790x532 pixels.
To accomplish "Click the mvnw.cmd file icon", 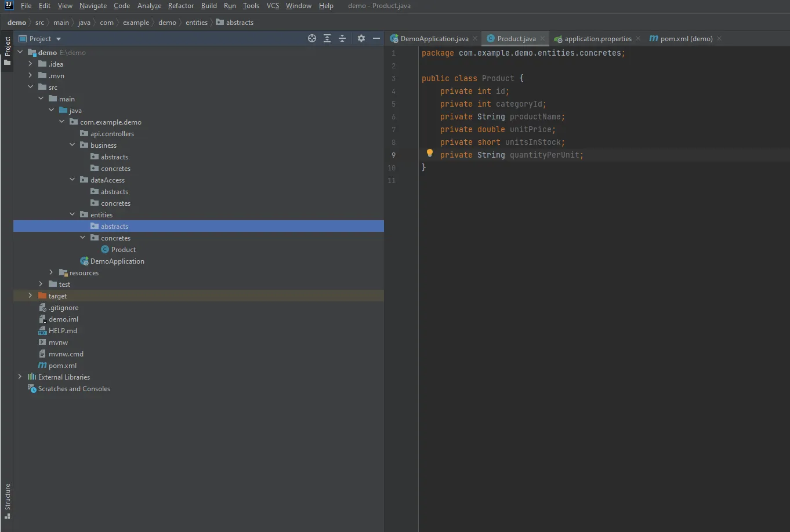I will click(x=42, y=354).
